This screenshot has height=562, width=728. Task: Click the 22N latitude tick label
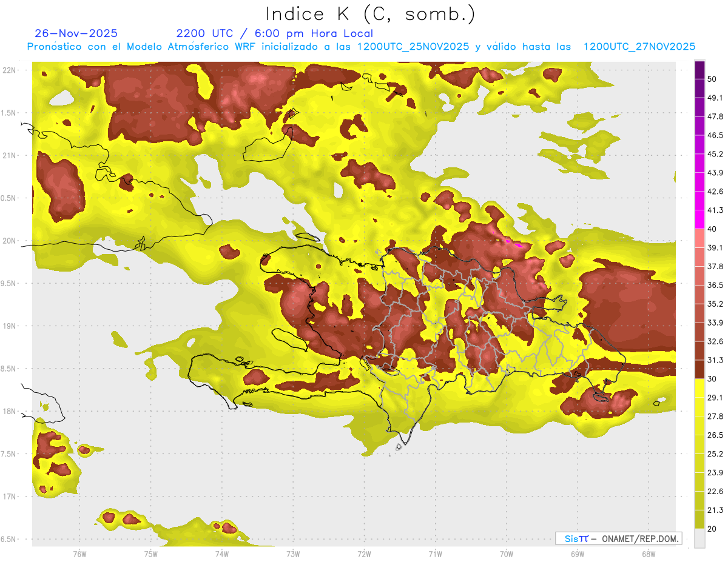pos(10,70)
